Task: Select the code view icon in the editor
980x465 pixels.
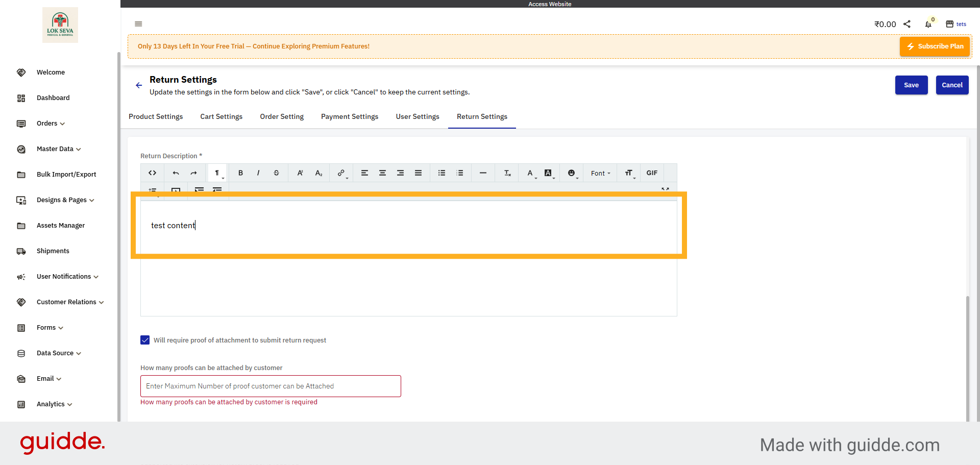Action: [152, 173]
